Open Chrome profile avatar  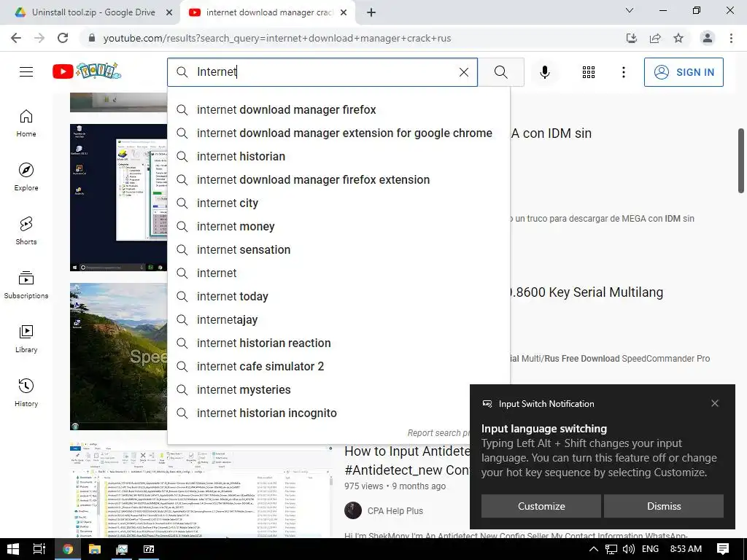(708, 38)
